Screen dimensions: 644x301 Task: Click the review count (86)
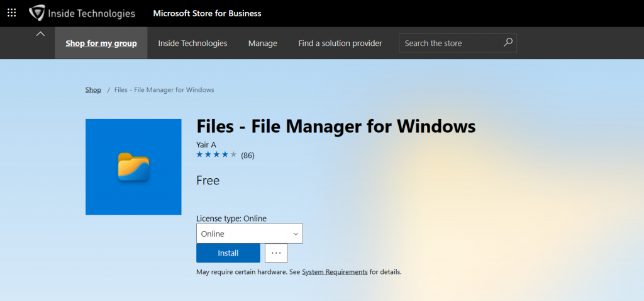tap(248, 156)
